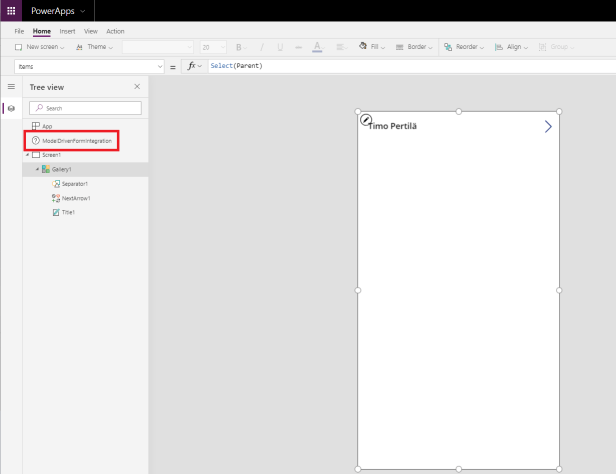The width and height of the screenshot is (616, 474).
Task: Toggle the hamburger navigation menu
Action: (11, 86)
